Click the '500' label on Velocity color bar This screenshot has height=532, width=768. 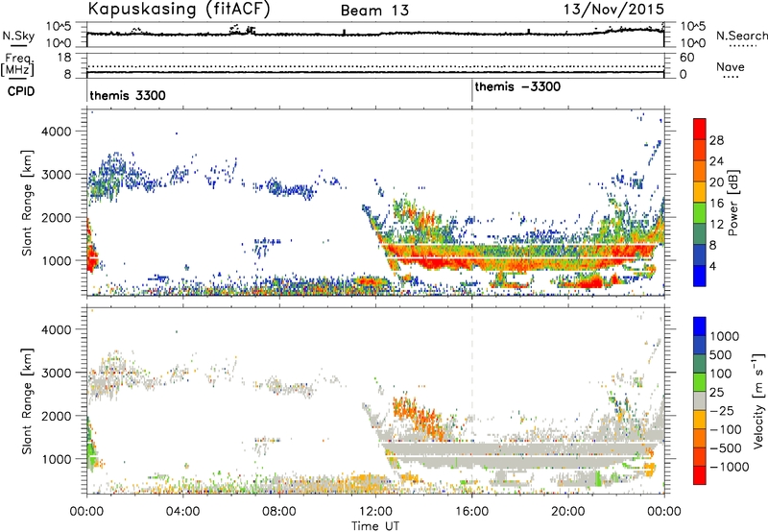point(721,354)
